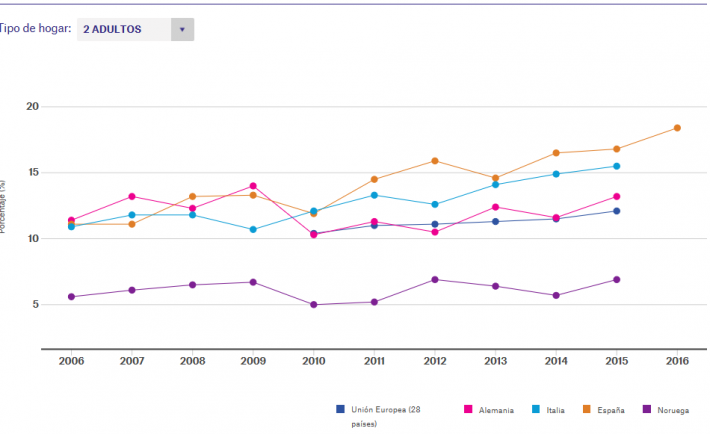
Task: Toggle the Alemania series in the legend
Action: pyautogui.click(x=497, y=410)
